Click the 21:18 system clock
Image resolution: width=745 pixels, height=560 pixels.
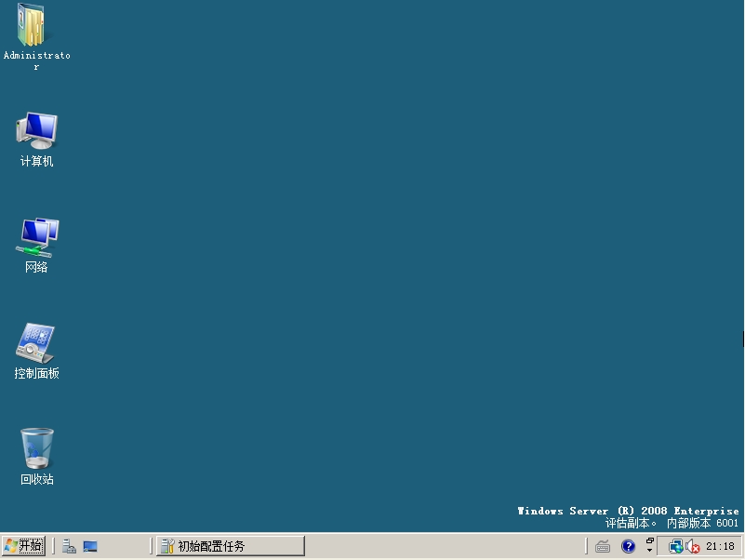(720, 546)
